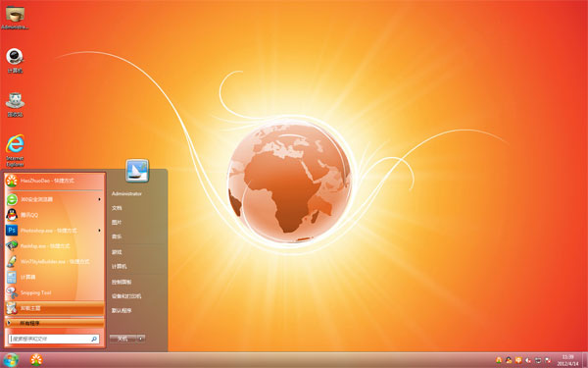
Task: Click the network tray icon
Action: tap(538, 360)
